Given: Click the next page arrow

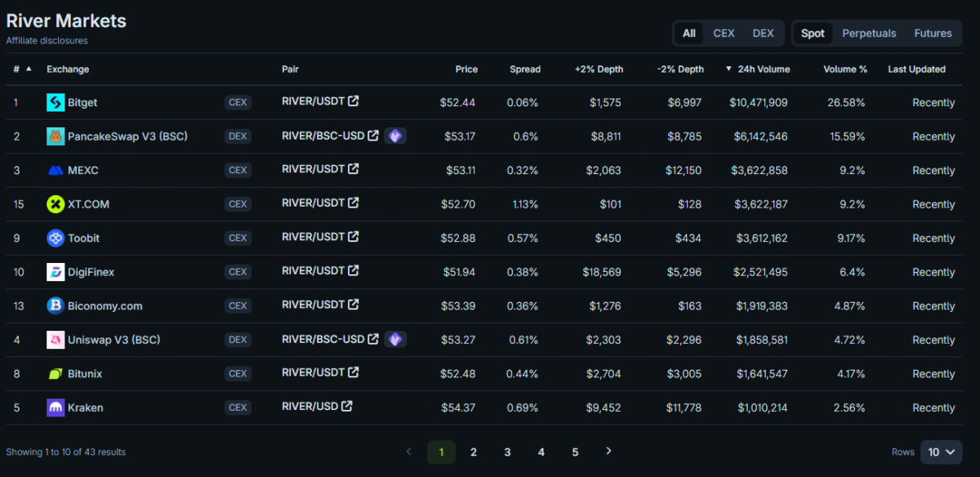Looking at the screenshot, I should point(608,452).
